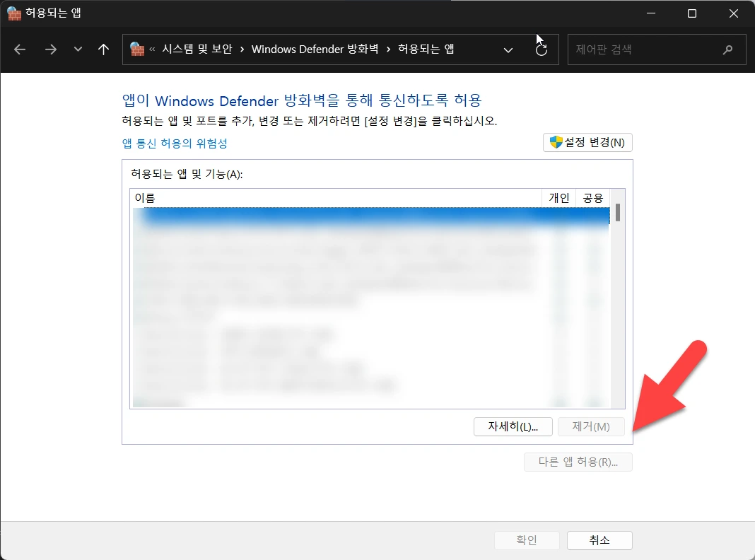Click the 취소 button
The height and width of the screenshot is (560, 755).
pos(599,540)
